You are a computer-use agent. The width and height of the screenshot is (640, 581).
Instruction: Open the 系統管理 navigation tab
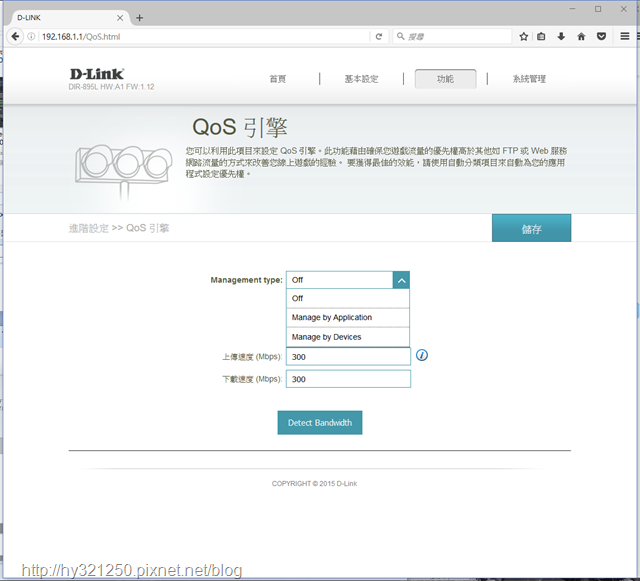(x=529, y=79)
